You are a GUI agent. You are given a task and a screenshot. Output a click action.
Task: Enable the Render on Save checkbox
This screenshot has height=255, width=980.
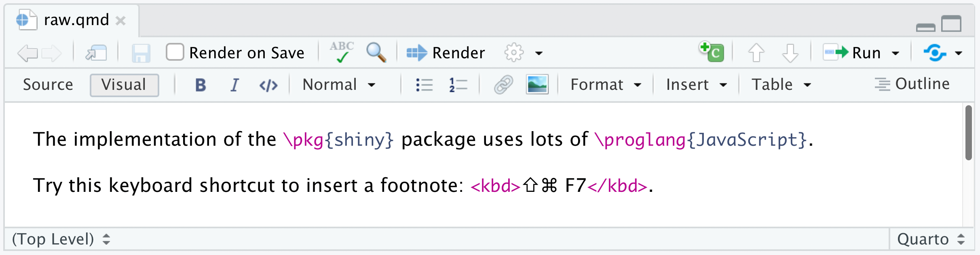(x=175, y=53)
